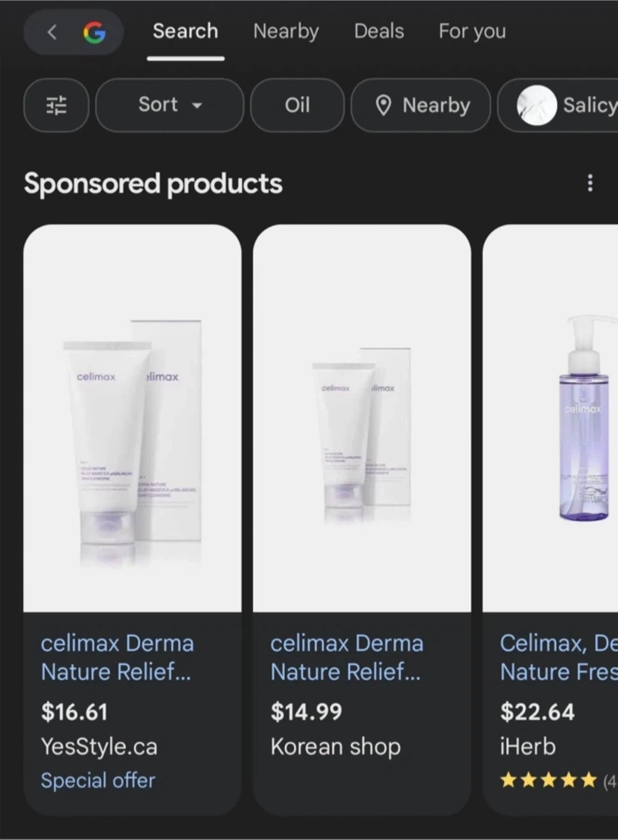Toggle the Nearby filter chip

click(421, 106)
